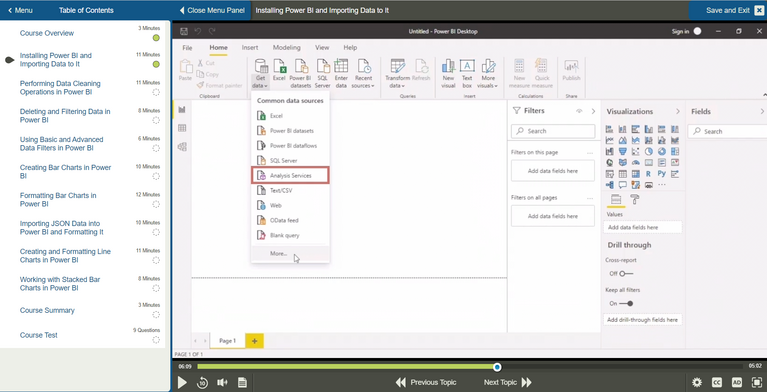Screen dimensions: 767x392
Task: Open the transcript document icon
Action: [242, 383]
